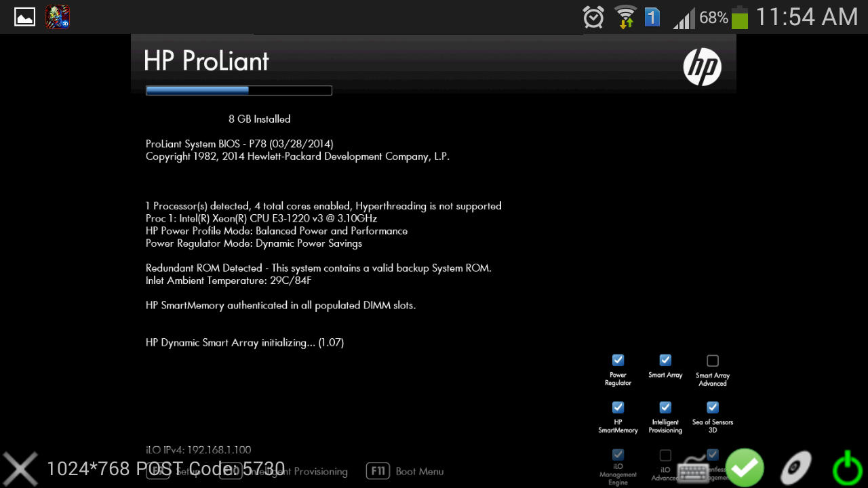Tap the Redundant ROM Detected line

click(318, 268)
